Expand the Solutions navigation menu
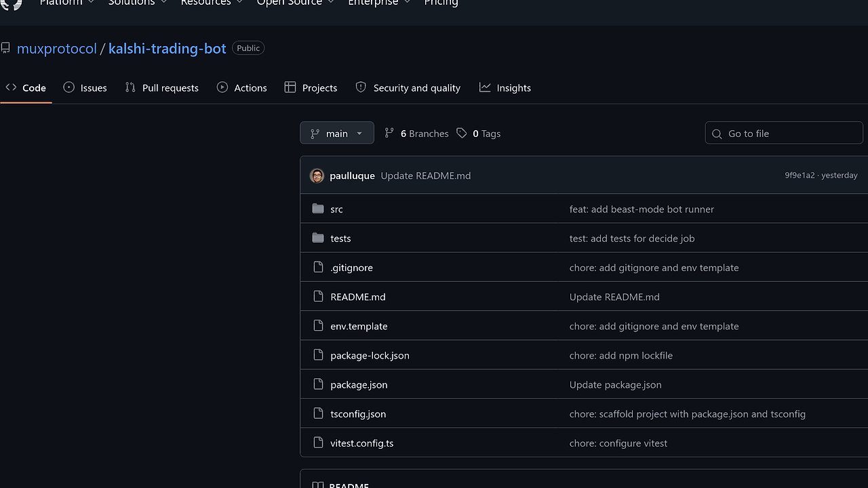Image resolution: width=868 pixels, height=488 pixels. [138, 3]
